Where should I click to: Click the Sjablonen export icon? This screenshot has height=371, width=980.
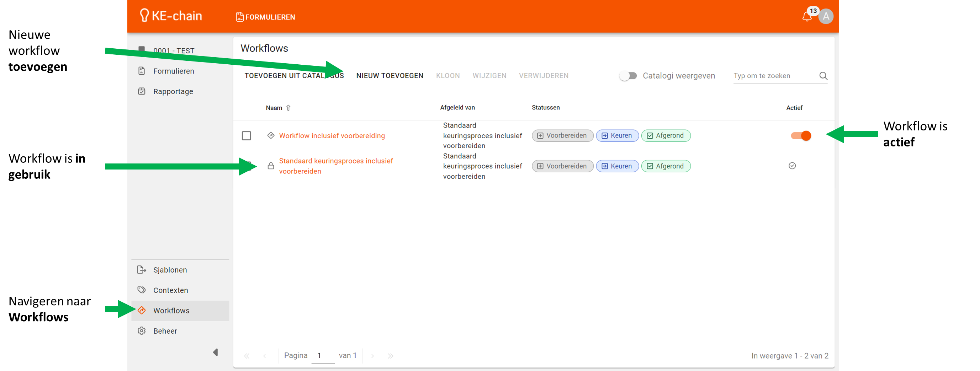click(x=142, y=270)
